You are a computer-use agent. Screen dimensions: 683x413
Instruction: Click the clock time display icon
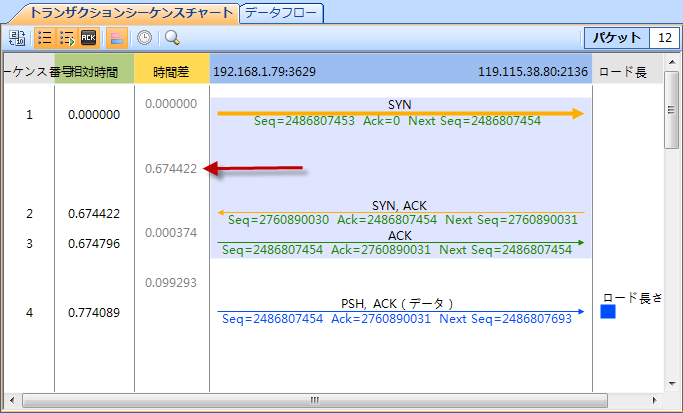coord(145,38)
